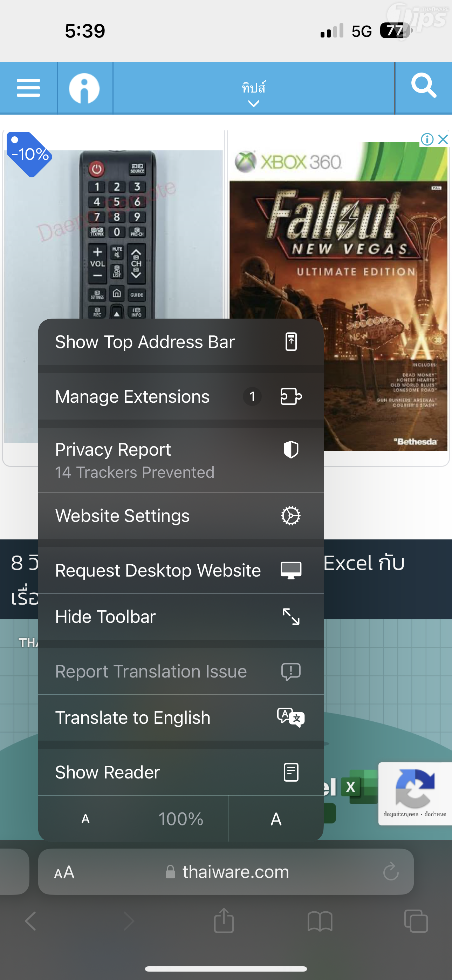Tap the Excel icon in the article banner

360,787
